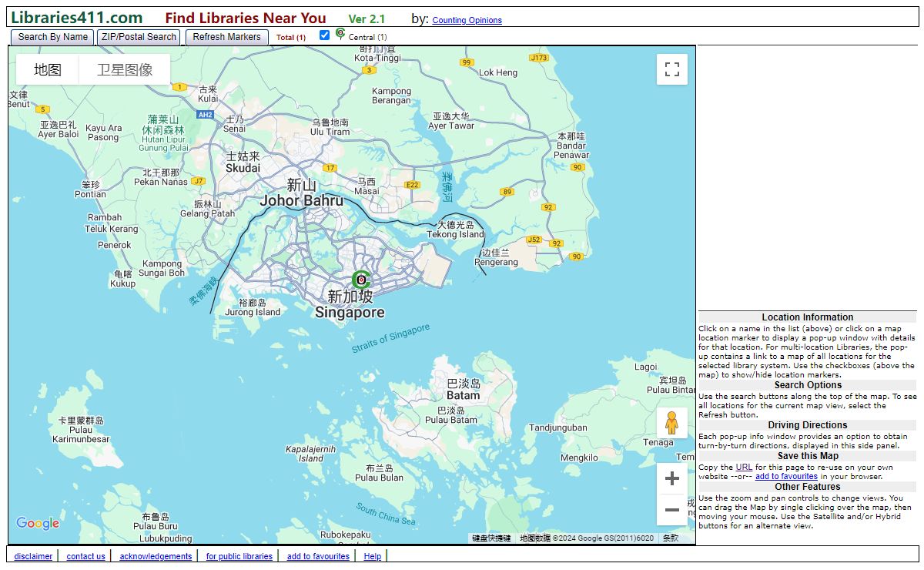
Task: Open the 条款 terms link on the map
Action: pos(671,538)
